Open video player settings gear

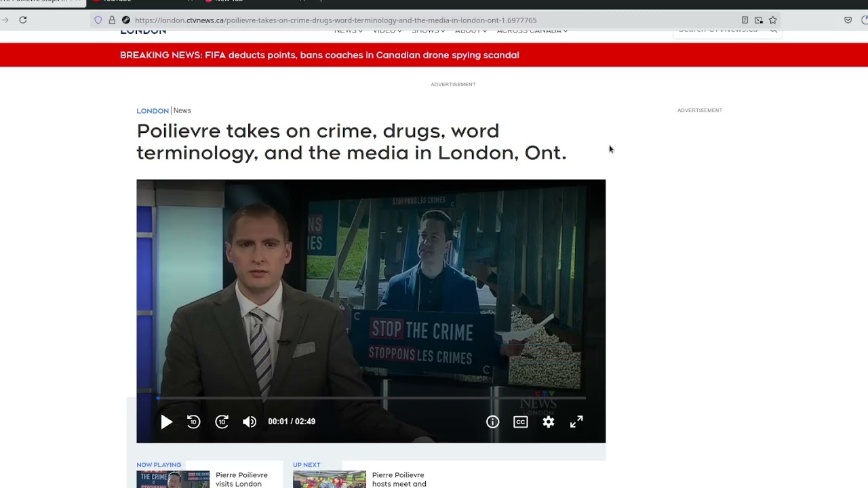tap(549, 422)
